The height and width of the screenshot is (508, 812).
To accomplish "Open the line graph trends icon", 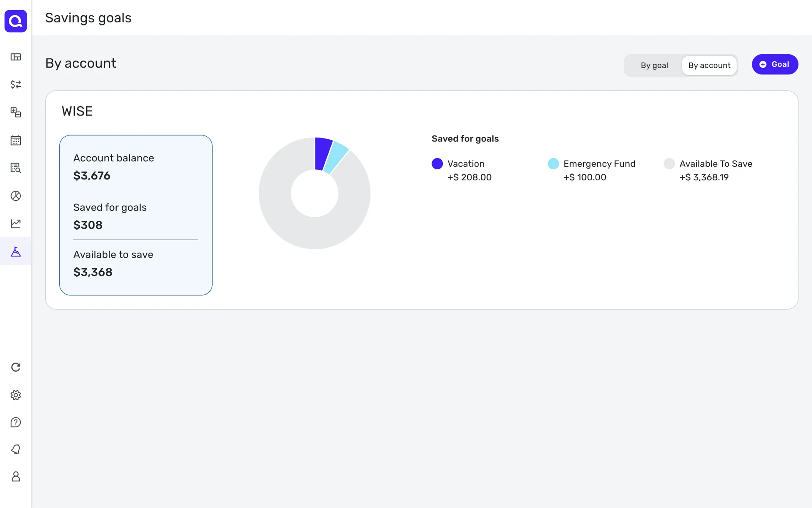I will 16,224.
